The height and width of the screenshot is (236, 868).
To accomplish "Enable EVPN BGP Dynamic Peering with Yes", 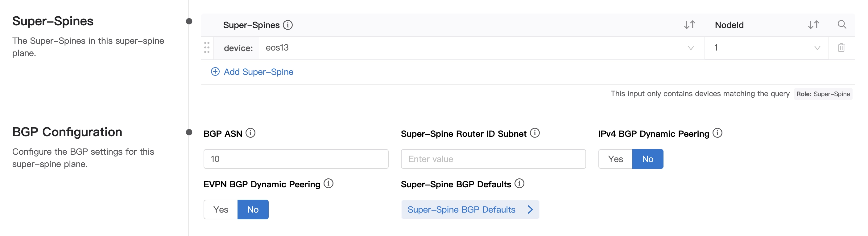I will (221, 210).
